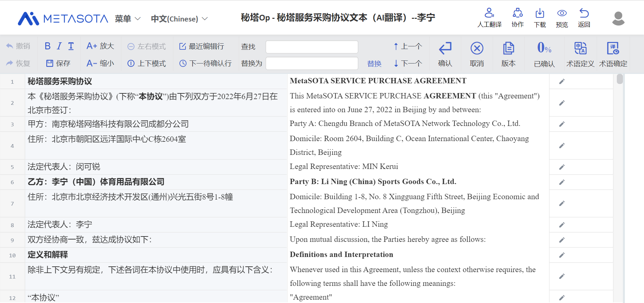
Task: Edit row 9 pencil icon
Action: (562, 240)
